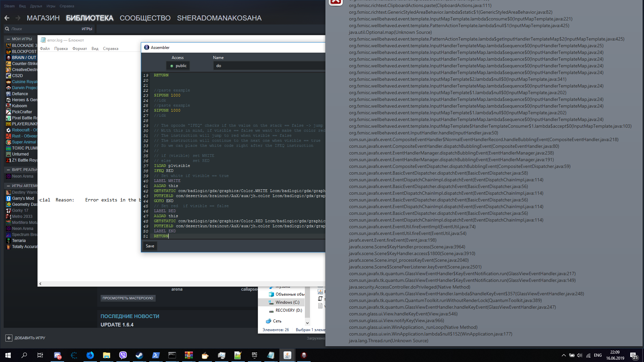Click the Steam back navigation arrow

coord(7,18)
